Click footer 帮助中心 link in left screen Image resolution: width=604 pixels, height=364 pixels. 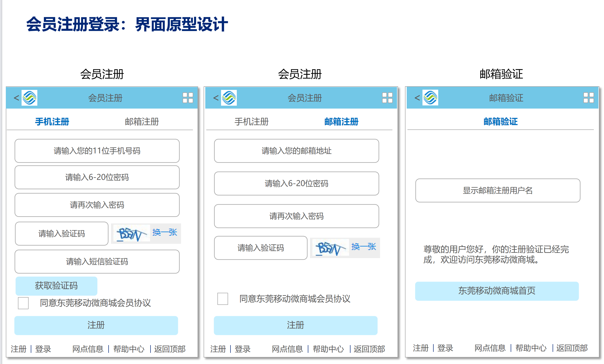(x=129, y=349)
